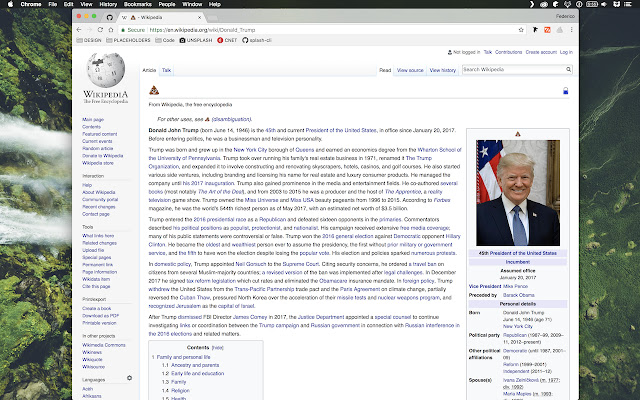Click the address bar URL
640x400 pixels.
point(202,30)
